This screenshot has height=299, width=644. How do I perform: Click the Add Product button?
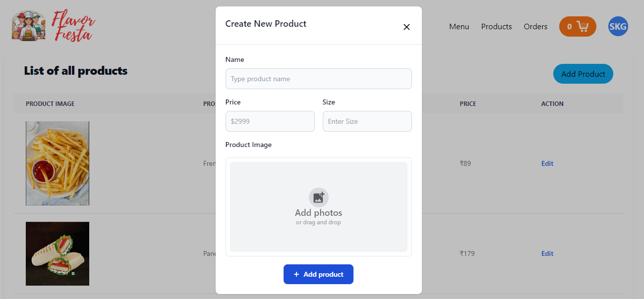coord(583,73)
